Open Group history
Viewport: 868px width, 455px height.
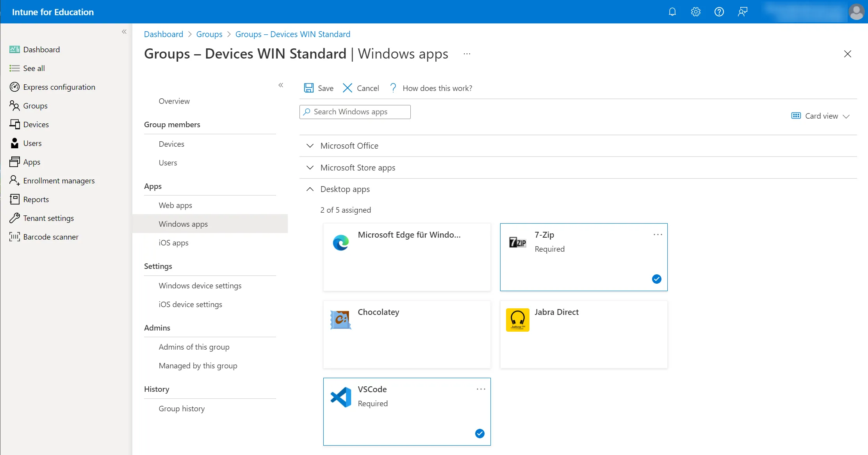(x=182, y=409)
